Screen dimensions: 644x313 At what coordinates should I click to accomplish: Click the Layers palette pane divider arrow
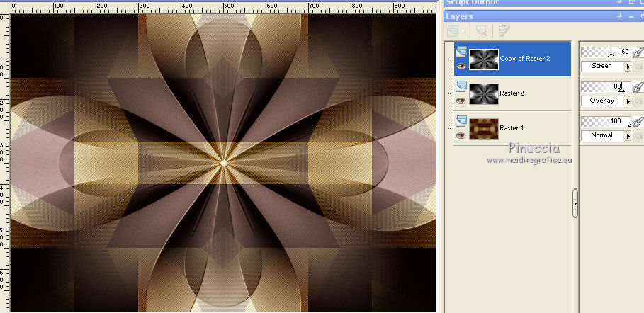pos(575,203)
